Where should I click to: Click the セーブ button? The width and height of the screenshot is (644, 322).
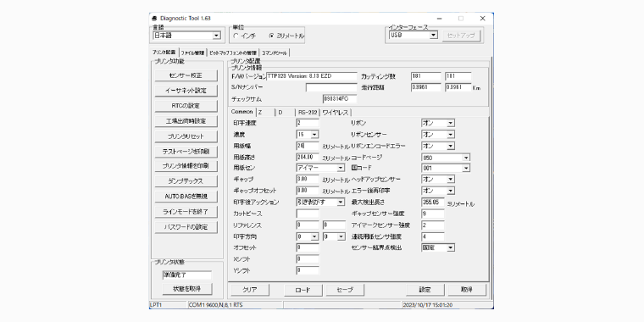tap(345, 290)
